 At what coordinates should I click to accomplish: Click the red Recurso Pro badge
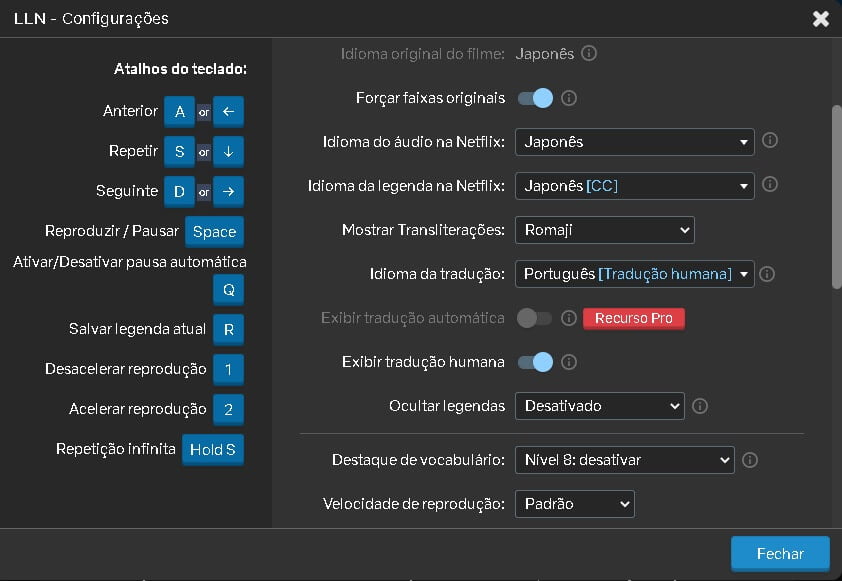point(634,318)
